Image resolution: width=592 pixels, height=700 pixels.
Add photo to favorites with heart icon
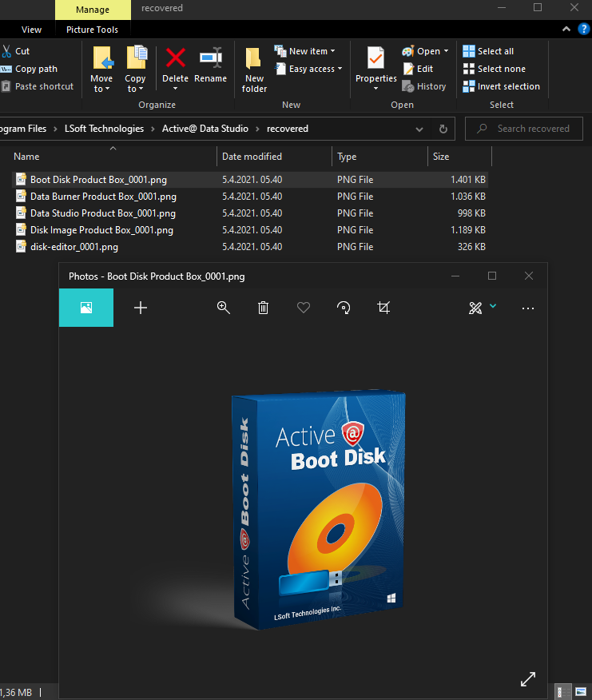[304, 307]
